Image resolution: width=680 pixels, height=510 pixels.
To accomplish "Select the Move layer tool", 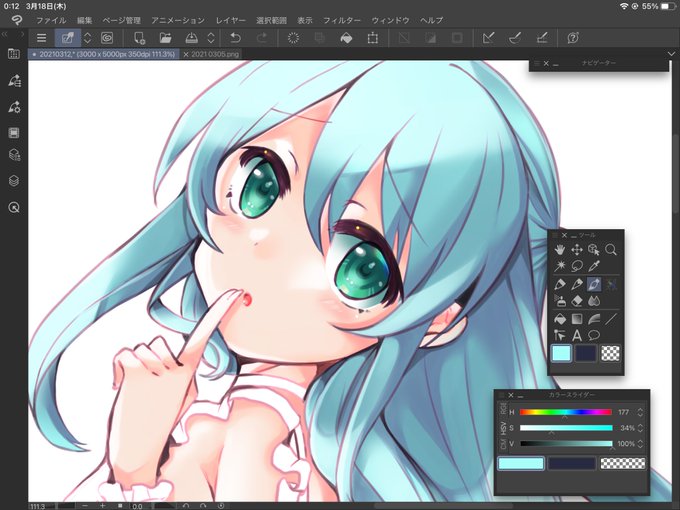I will pos(577,249).
